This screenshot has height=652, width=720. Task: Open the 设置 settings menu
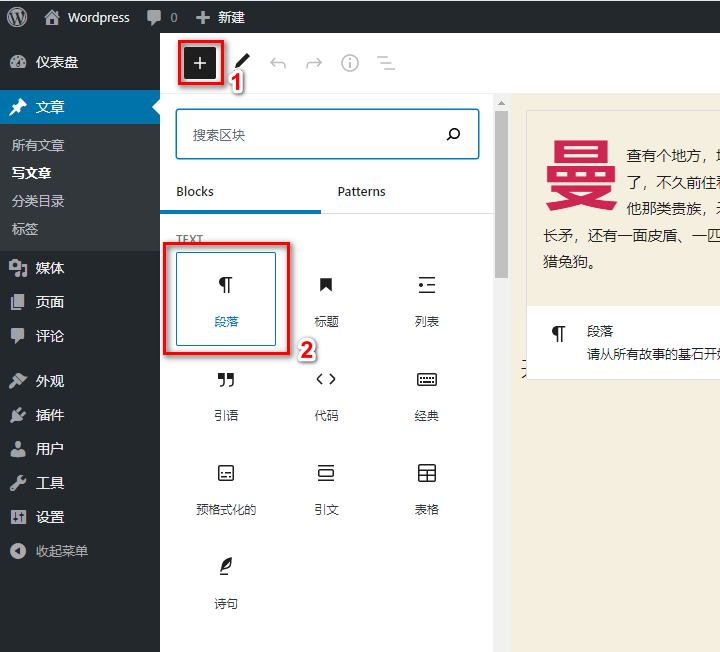pos(80,517)
